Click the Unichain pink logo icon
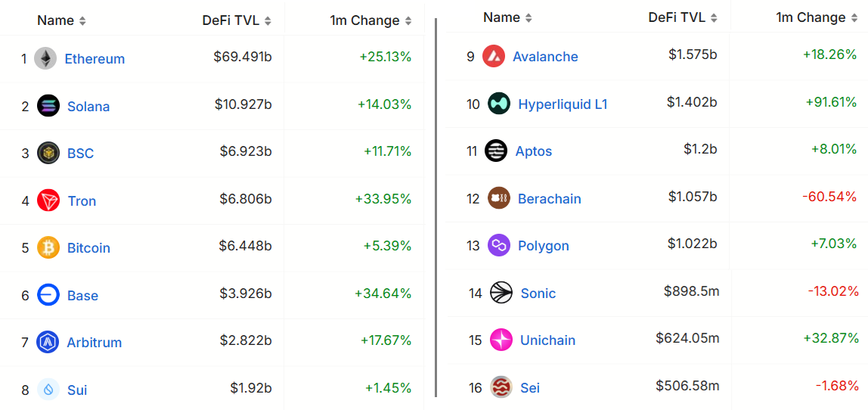868x410 pixels. (501, 340)
